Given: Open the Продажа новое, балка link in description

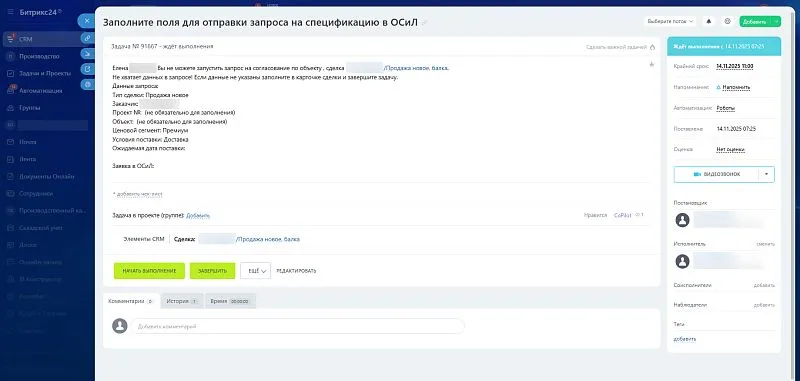Looking at the screenshot, I should [x=416, y=68].
